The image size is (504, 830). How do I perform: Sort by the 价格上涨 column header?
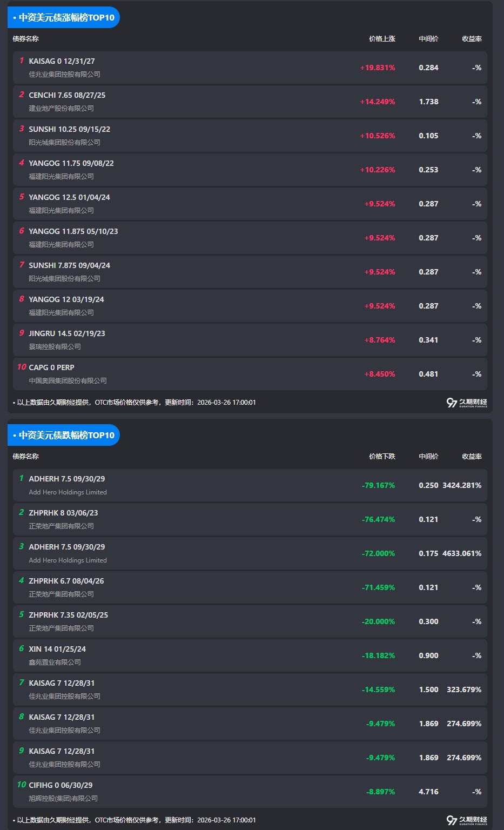point(382,39)
